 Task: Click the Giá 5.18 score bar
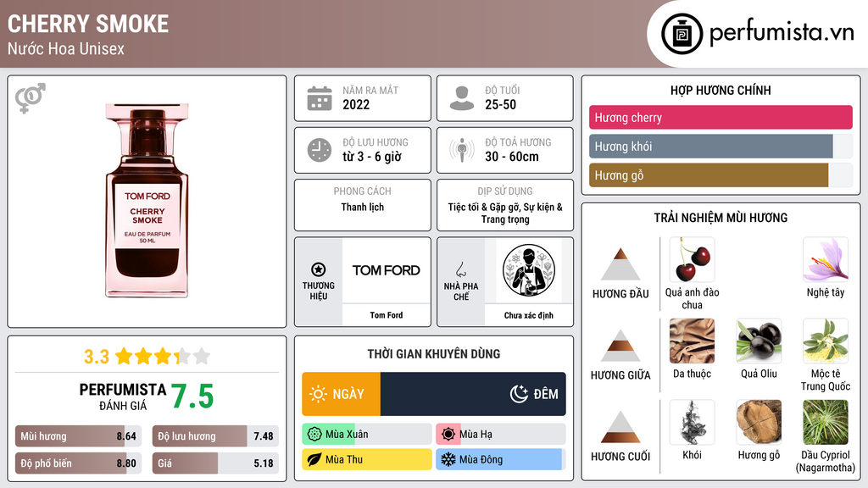pyautogui.click(x=215, y=463)
